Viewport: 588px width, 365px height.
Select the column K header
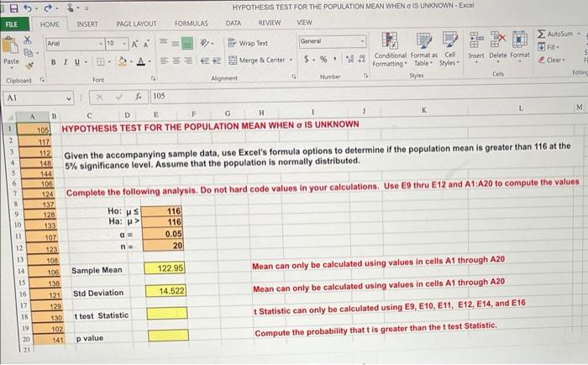(423, 110)
